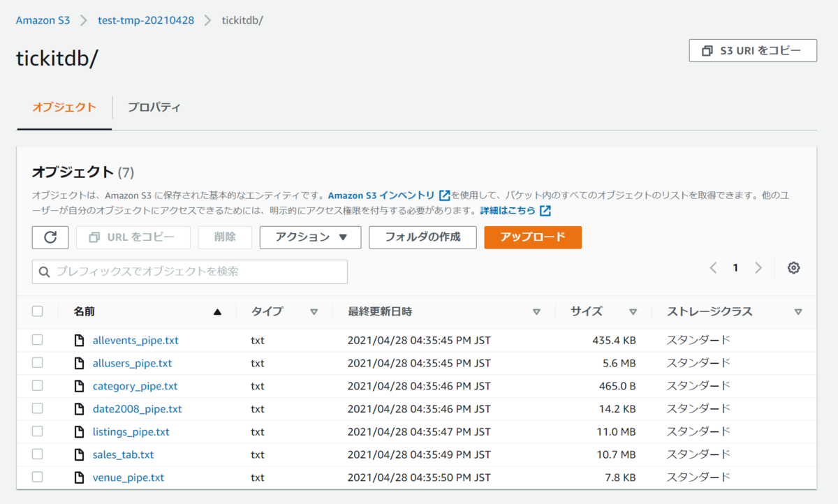Check the box for allusers_pipe.txt
Image resolution: width=838 pixels, height=504 pixels.
(x=37, y=363)
